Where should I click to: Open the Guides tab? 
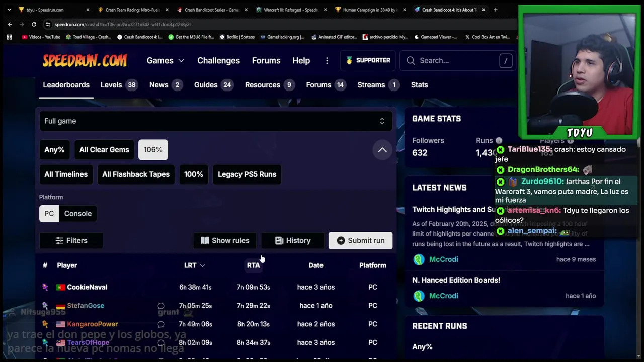tap(214, 85)
